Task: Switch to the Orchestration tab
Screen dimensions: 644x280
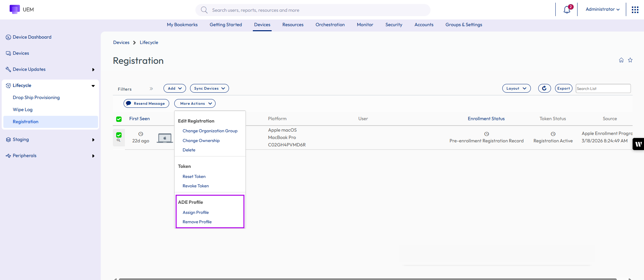Action: click(x=330, y=25)
